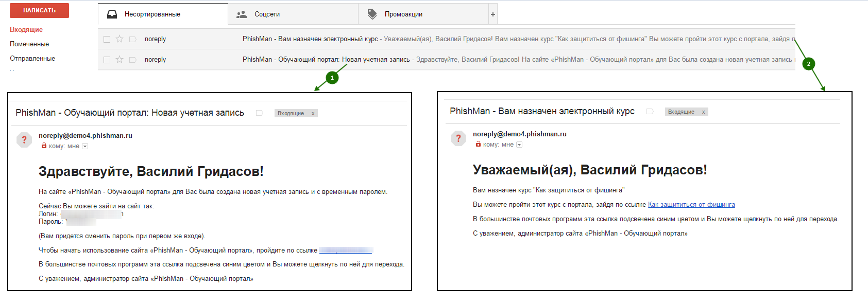Open the email 'PhishMan - Вам назначен электронный курс'
Viewport: 868px width, 304px height.
[x=447, y=39]
